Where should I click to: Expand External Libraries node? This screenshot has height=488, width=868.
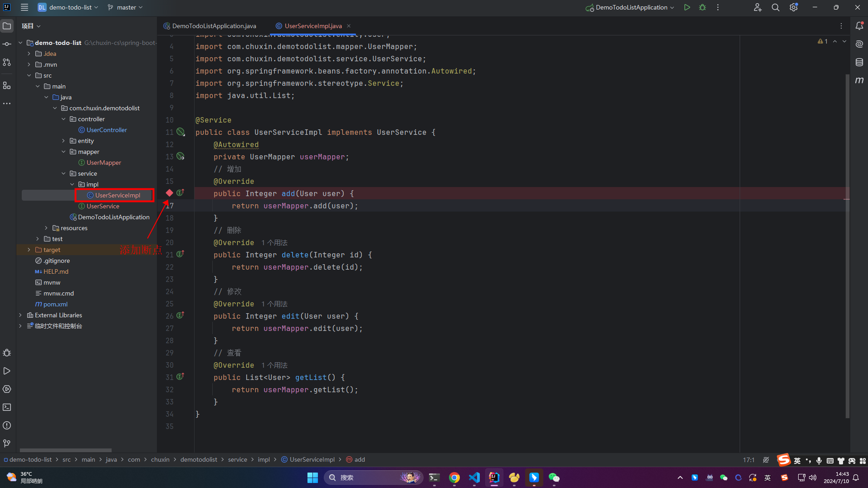[x=20, y=315]
